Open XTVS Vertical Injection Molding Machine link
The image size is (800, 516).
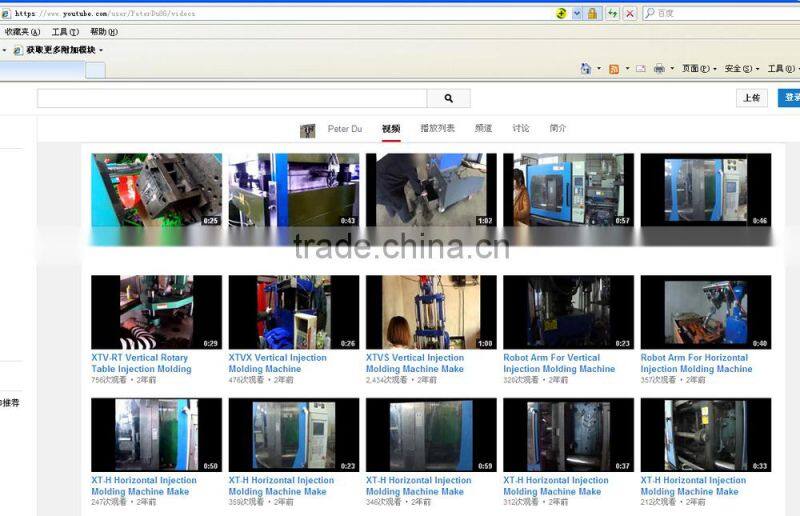(415, 363)
